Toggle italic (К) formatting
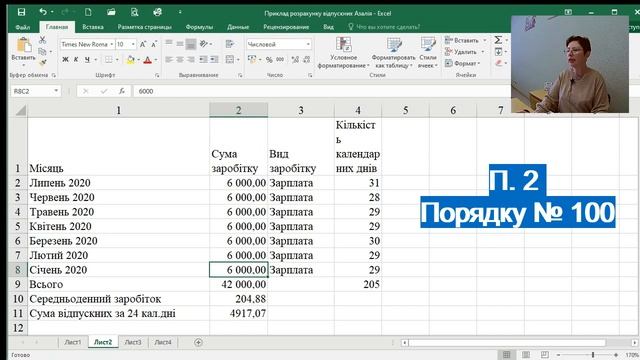The height and width of the screenshot is (360, 640). 76,60
